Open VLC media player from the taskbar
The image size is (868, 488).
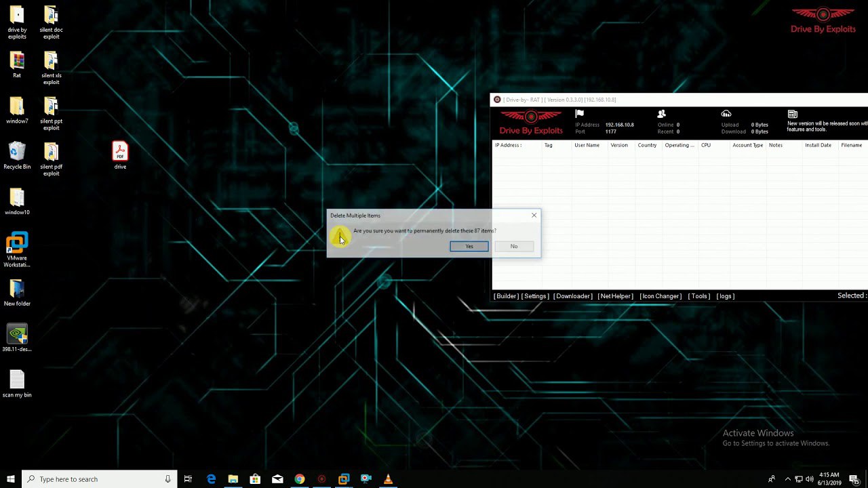388,479
